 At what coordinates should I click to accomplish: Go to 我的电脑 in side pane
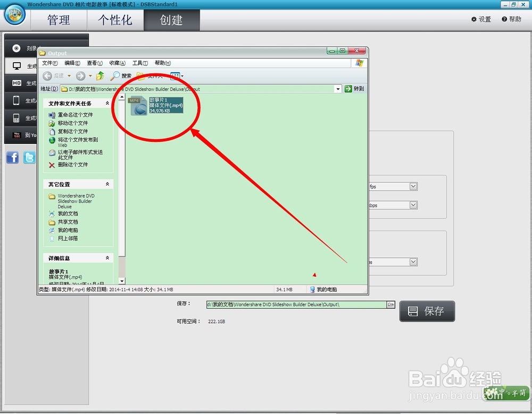click(x=68, y=230)
